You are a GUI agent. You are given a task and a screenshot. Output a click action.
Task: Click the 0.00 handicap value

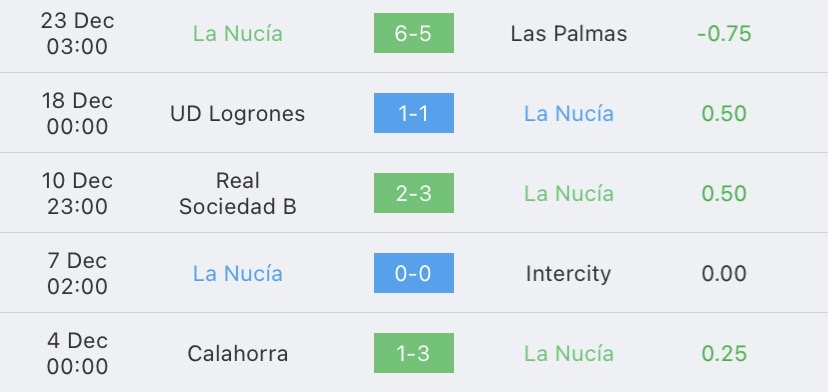[x=724, y=274]
